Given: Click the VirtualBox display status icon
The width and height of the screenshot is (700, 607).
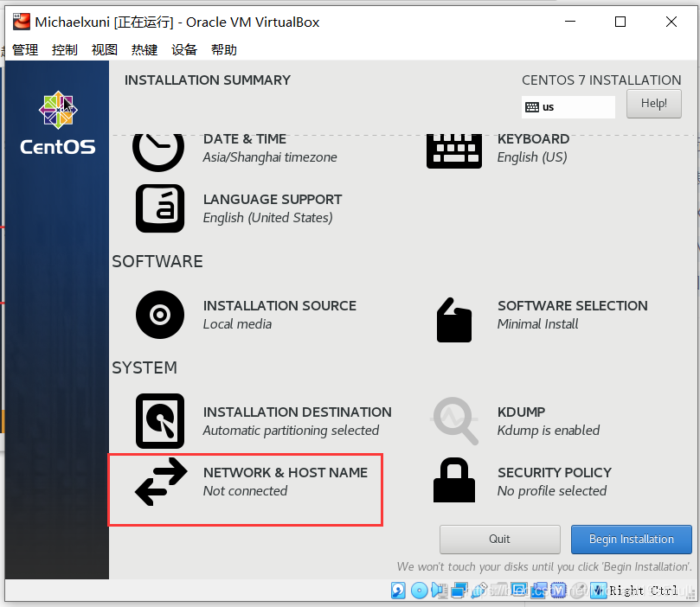Looking at the screenshot, I should 519,591.
